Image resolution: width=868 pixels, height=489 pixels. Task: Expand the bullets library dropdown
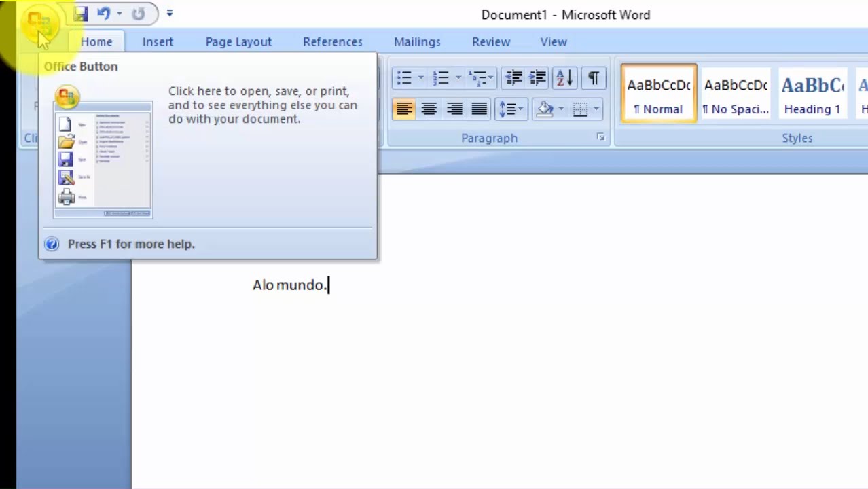(x=420, y=78)
